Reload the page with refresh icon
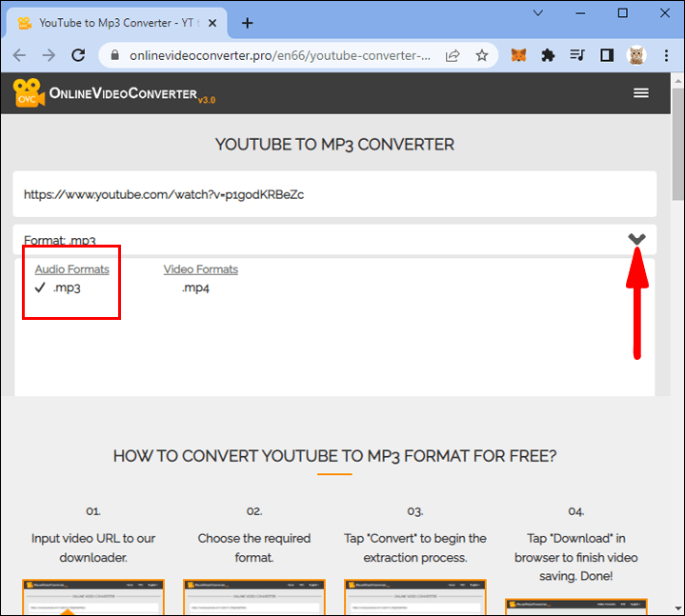The image size is (685, 616). coord(78,55)
